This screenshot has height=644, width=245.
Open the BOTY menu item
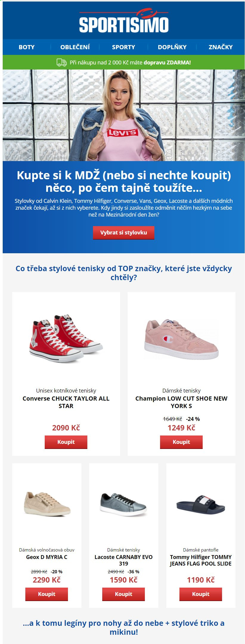pyautogui.click(x=27, y=47)
